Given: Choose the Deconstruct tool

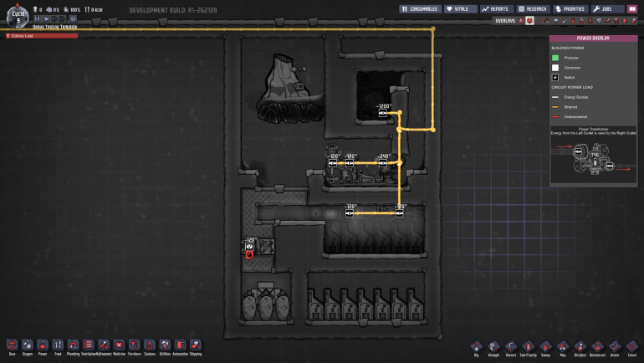Looking at the screenshot, I should click(597, 345).
